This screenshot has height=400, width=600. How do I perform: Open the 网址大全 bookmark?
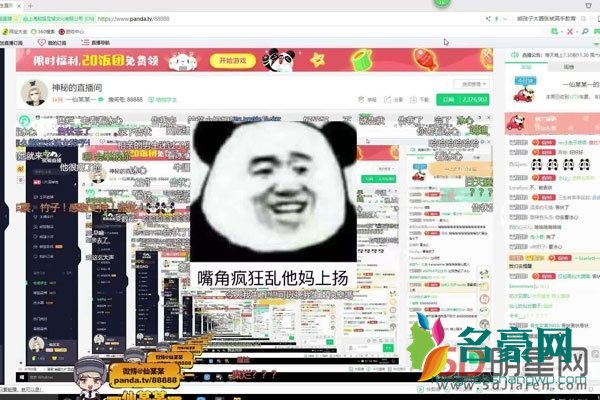(x=15, y=31)
